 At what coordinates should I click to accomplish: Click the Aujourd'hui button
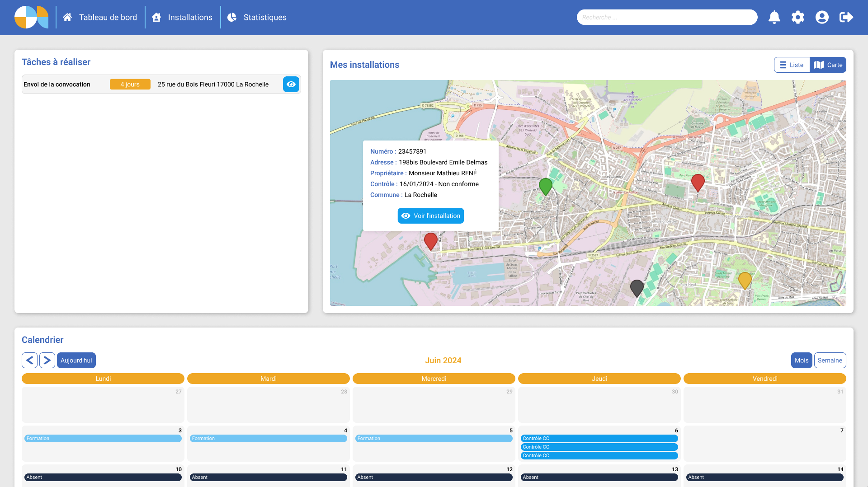(76, 360)
